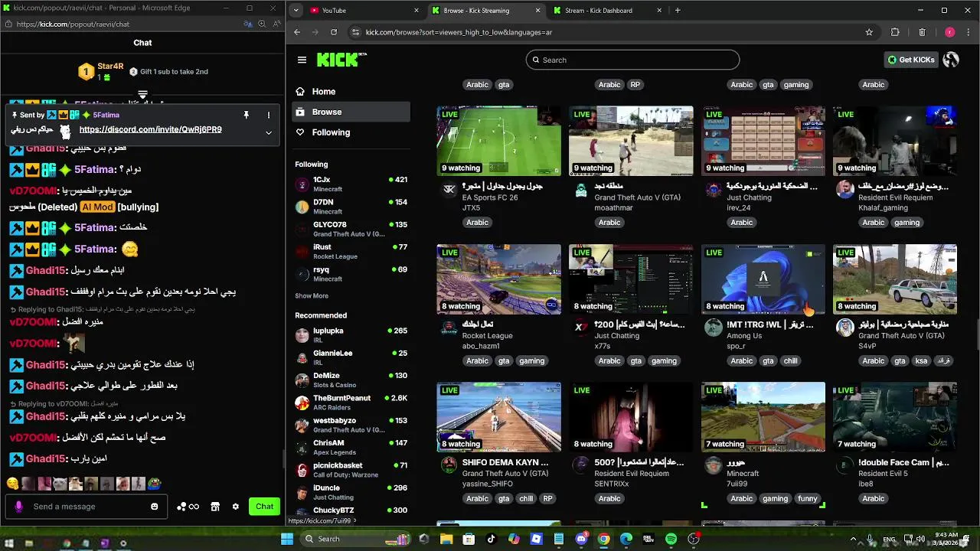Click the funny tag under 7iii99
The height and width of the screenshot is (551, 980).
coord(807,499)
